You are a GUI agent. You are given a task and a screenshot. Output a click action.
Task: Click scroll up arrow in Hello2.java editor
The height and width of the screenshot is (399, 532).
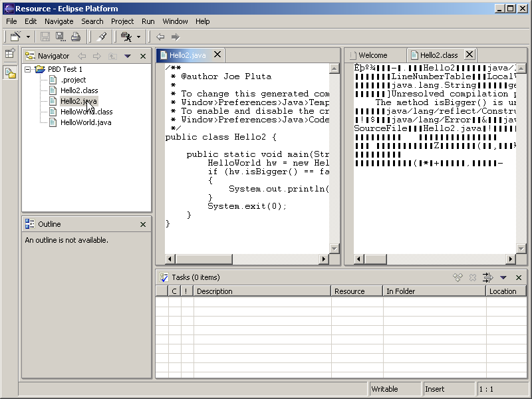(334, 68)
